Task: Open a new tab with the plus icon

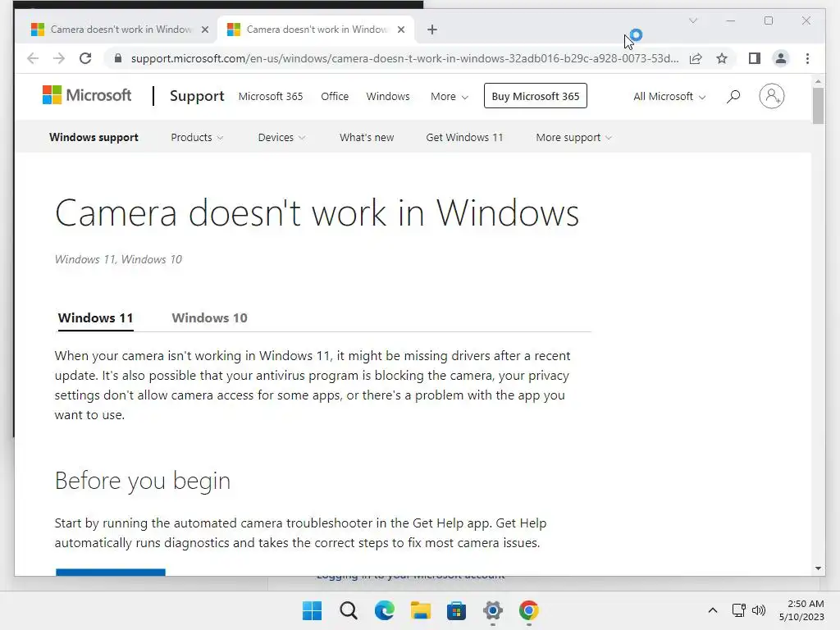Action: (432, 30)
